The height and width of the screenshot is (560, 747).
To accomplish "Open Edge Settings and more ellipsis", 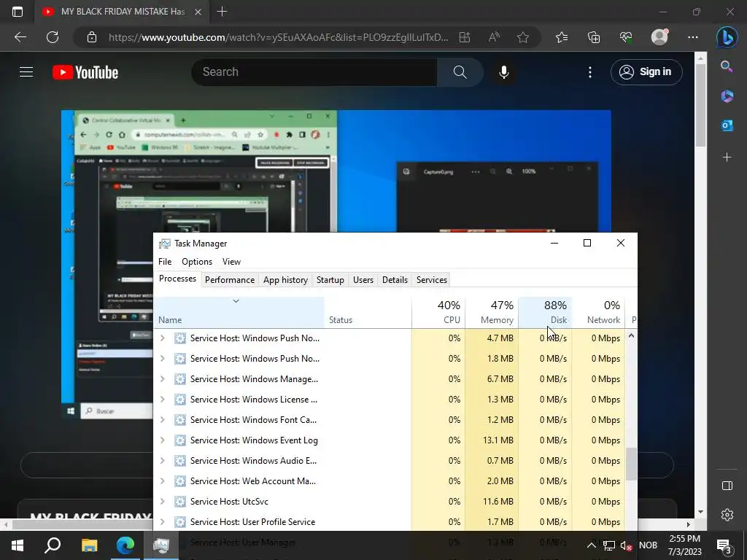I will click(x=693, y=37).
